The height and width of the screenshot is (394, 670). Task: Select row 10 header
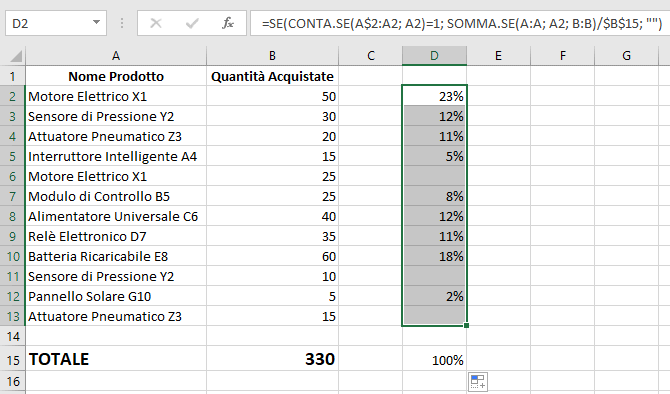pos(12,256)
